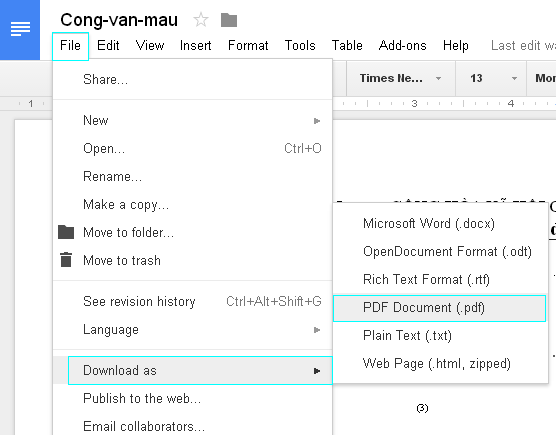
Task: Open the Tools menu
Action: (300, 46)
